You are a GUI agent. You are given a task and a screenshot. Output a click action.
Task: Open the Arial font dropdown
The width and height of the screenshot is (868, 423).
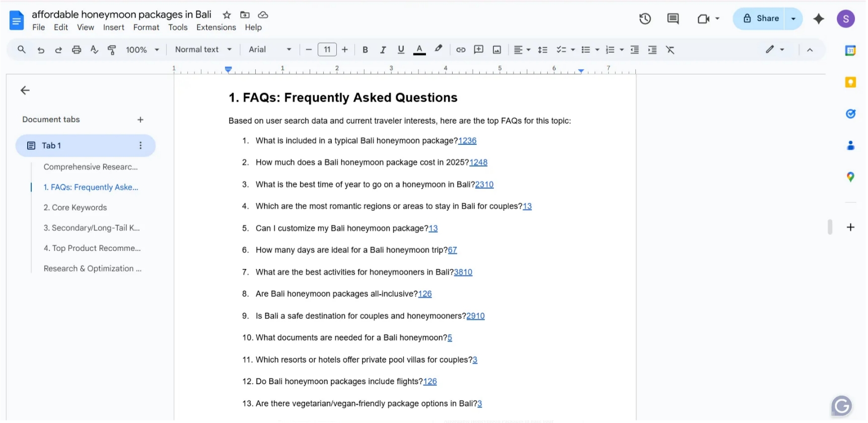(x=270, y=49)
